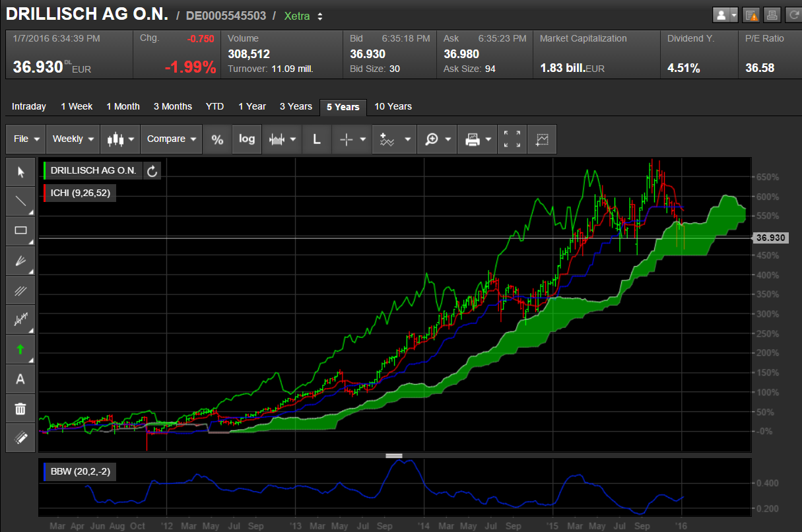Image resolution: width=802 pixels, height=532 pixels.
Task: Open the Compare dropdown
Action: point(172,139)
